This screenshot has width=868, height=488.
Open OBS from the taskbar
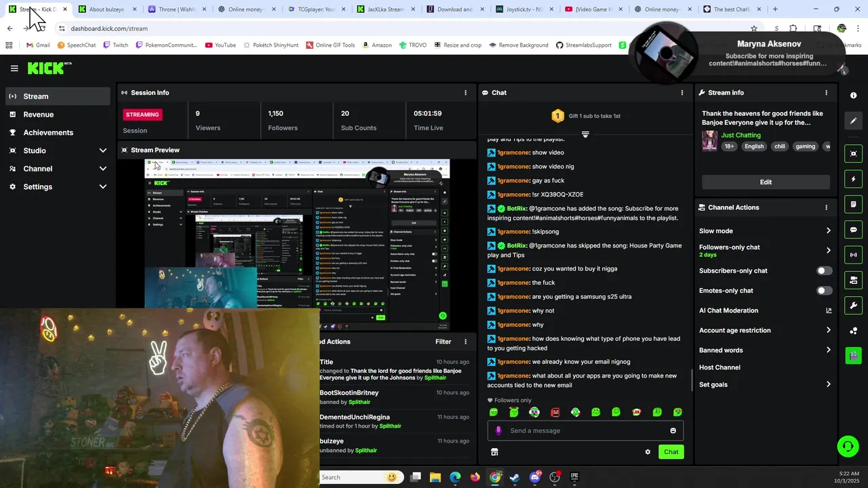pos(555,477)
